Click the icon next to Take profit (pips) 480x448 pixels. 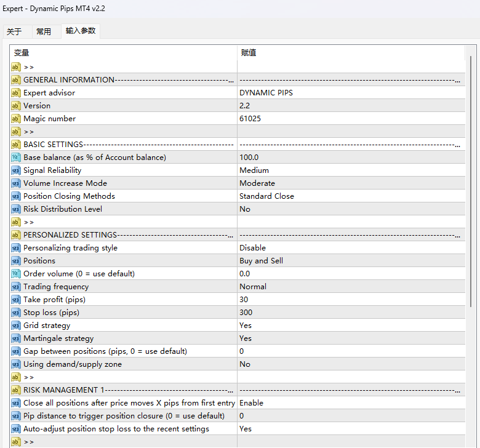[x=16, y=300]
